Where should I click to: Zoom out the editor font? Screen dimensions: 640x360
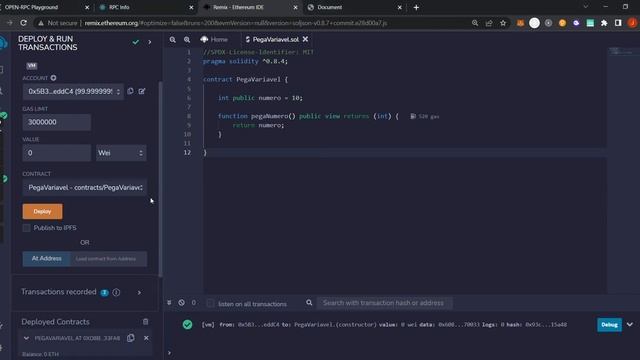[173, 40]
